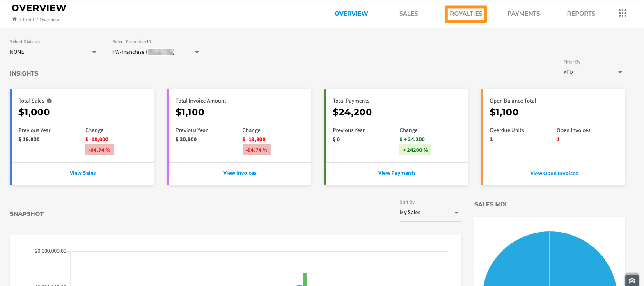
Task: Click the $ + 24,200 change amount
Action: 412,140
